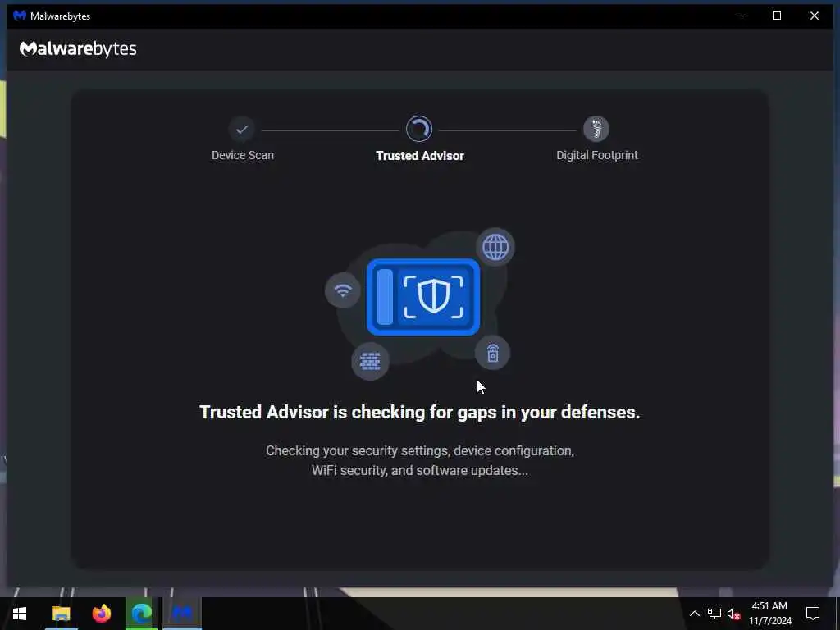Viewport: 840px width, 630px height.
Task: Click the 'Trusted Advisor is checking for gaps' heading
Action: [x=420, y=412]
